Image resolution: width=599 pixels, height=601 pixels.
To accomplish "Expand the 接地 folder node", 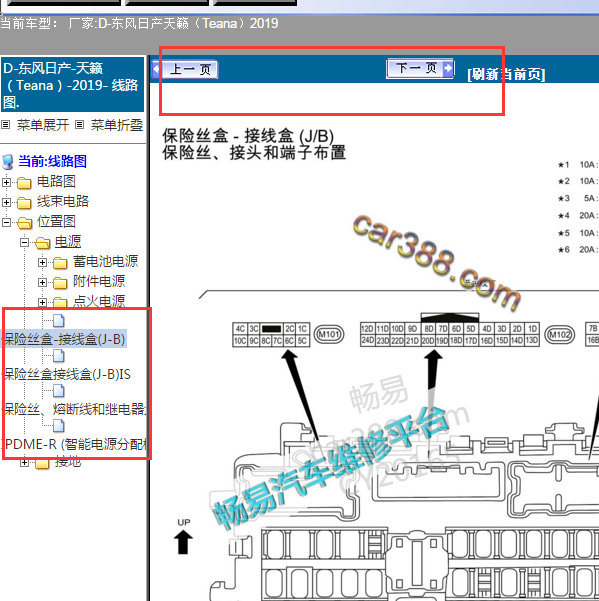I will [x=25, y=463].
